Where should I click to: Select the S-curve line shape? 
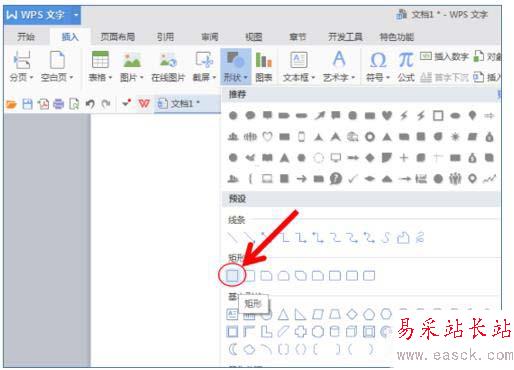pos(386,238)
